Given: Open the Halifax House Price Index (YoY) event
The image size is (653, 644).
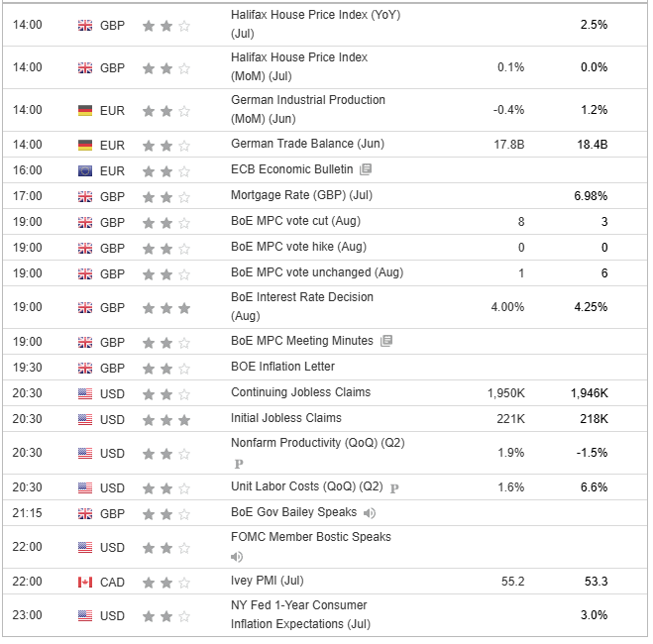Looking at the screenshot, I should coord(316,24).
